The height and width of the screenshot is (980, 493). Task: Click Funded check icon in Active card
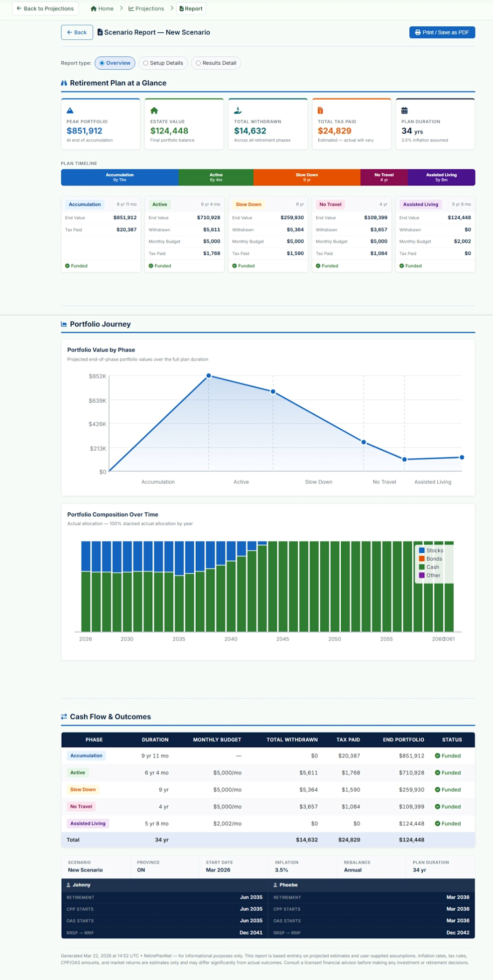pos(151,266)
